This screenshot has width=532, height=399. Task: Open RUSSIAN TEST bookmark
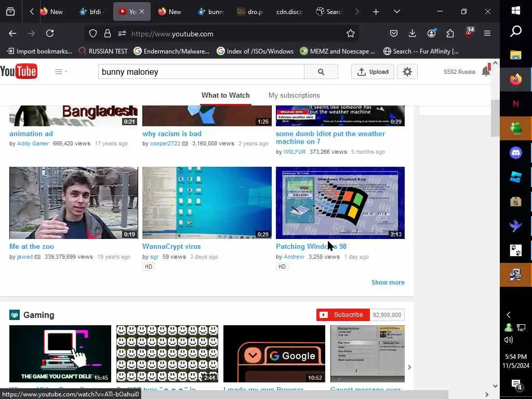103,51
